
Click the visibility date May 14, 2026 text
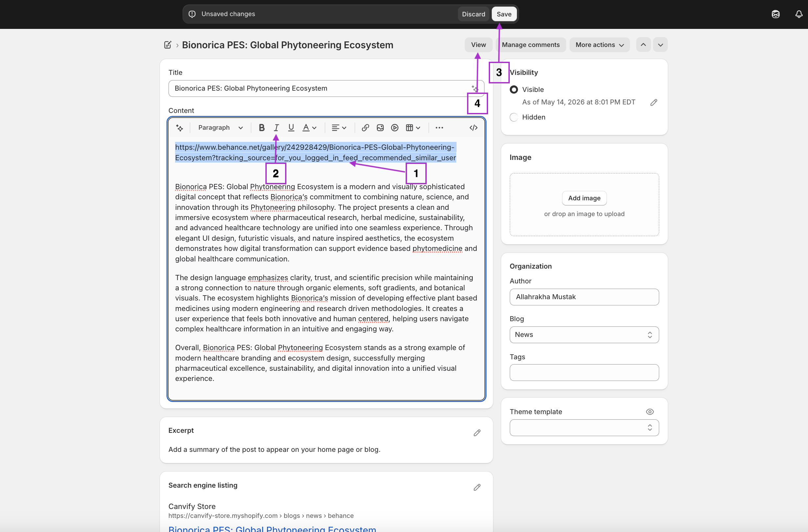[578, 102]
